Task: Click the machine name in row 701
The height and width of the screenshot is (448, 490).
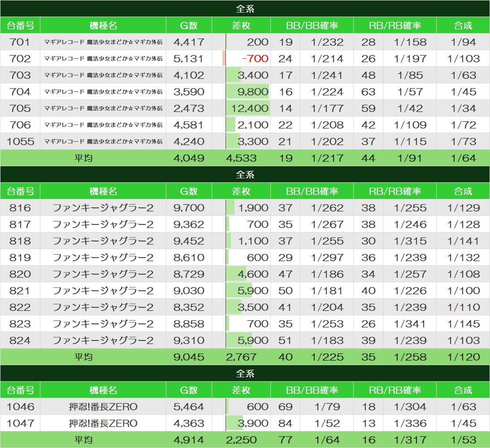Action: [103, 42]
